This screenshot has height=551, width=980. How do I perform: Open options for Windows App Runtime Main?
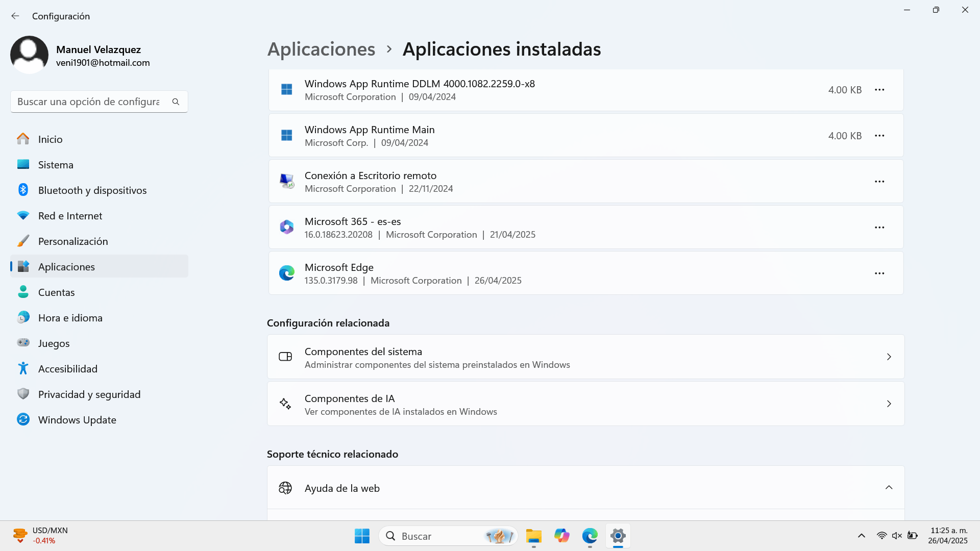(879, 136)
